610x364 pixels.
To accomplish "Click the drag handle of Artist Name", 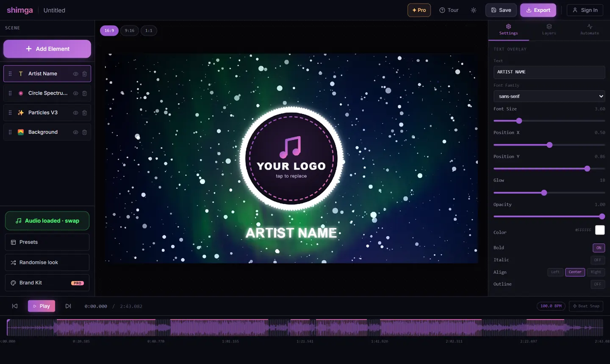I will click(x=10, y=74).
